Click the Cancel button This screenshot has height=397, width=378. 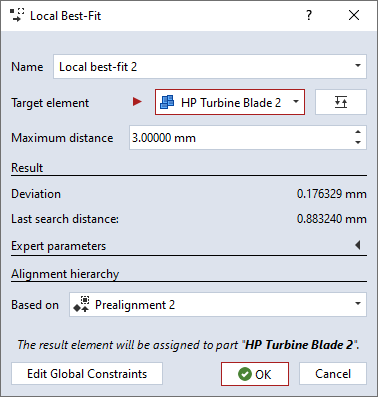tap(333, 374)
